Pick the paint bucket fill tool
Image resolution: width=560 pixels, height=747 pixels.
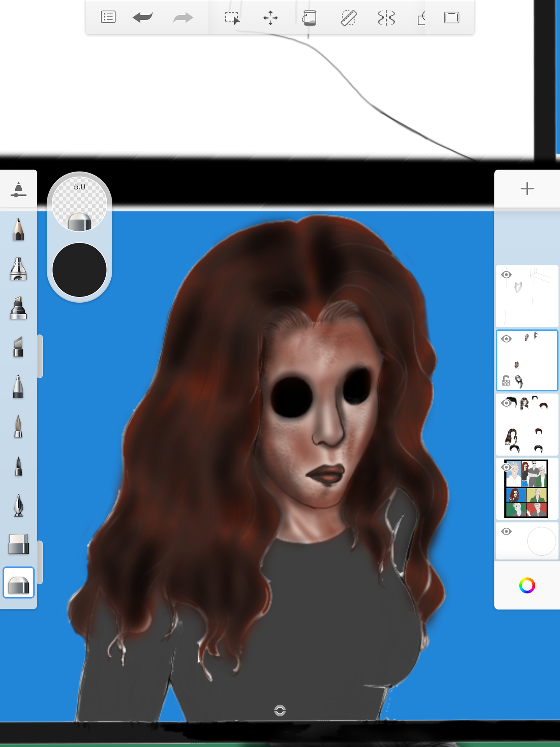[x=310, y=18]
